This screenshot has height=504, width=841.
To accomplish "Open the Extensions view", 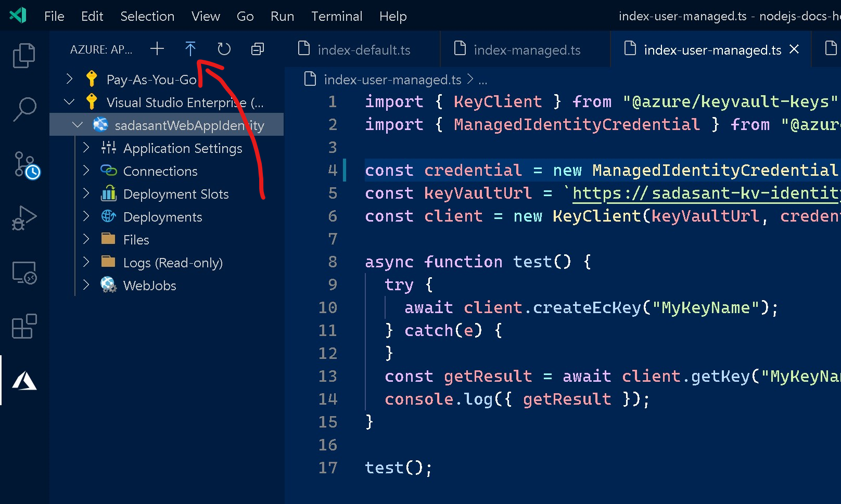I will (24, 326).
